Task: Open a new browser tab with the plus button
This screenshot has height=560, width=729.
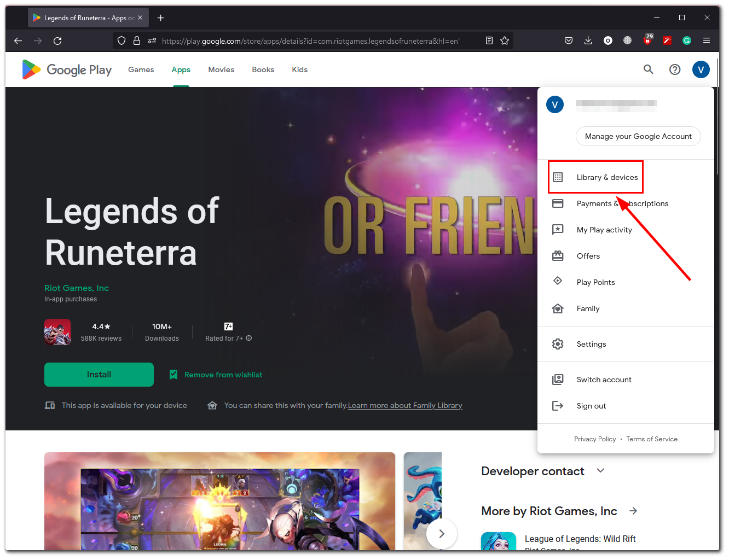Action: (160, 17)
